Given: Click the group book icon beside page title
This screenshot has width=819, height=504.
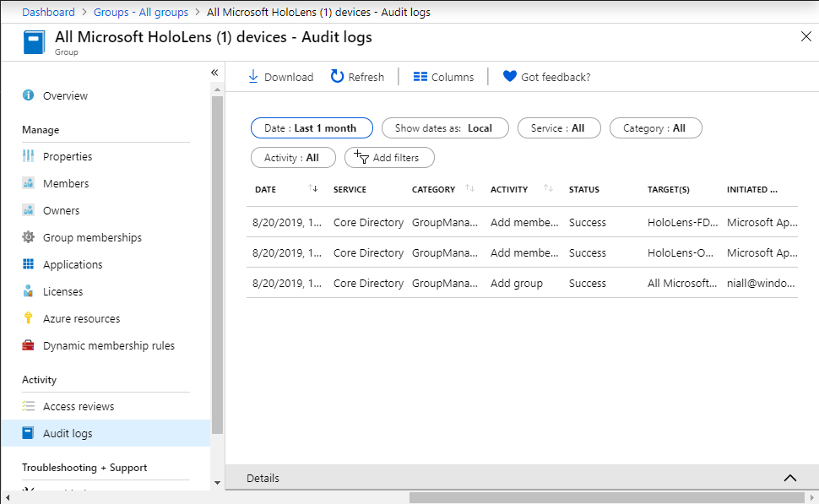Looking at the screenshot, I should (x=35, y=42).
